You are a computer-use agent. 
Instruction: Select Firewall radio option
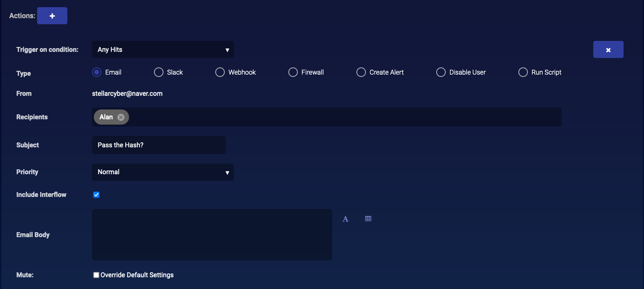(x=293, y=72)
